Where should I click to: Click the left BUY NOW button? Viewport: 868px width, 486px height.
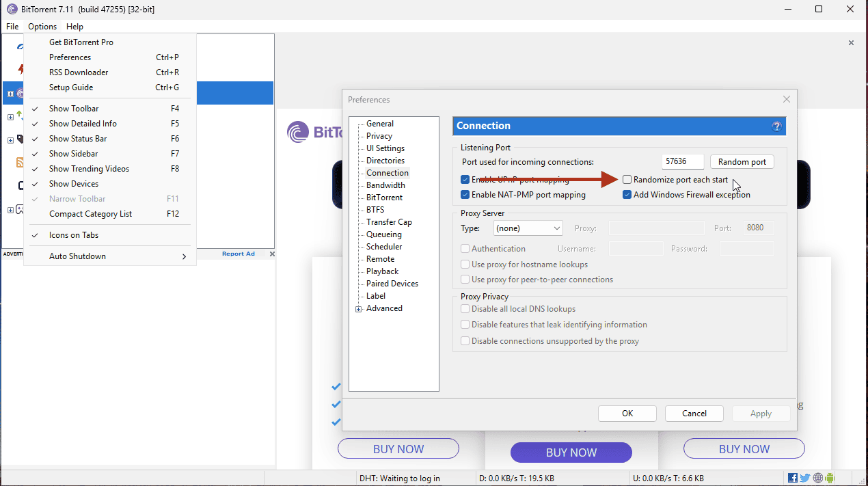pyautogui.click(x=398, y=449)
